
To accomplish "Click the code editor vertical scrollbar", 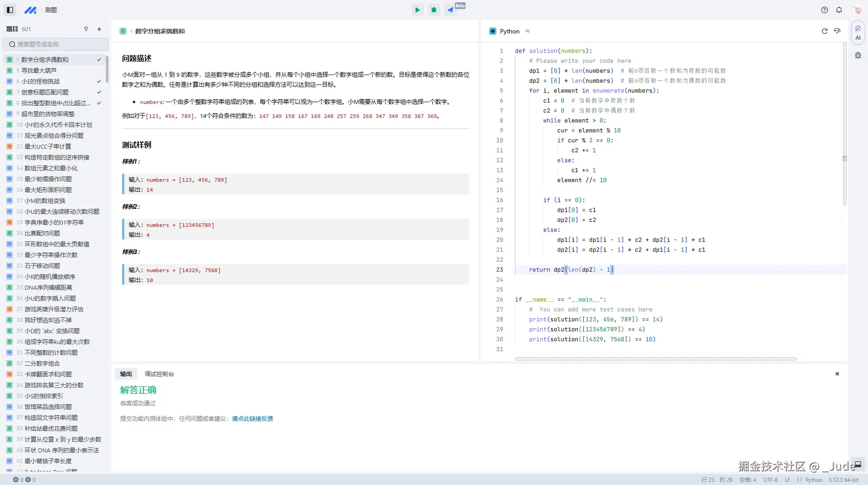I will click(x=844, y=124).
